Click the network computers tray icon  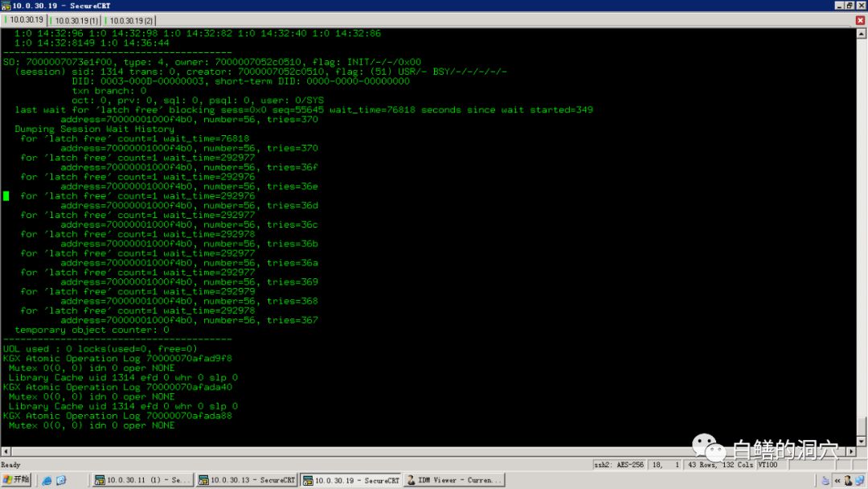(859, 481)
